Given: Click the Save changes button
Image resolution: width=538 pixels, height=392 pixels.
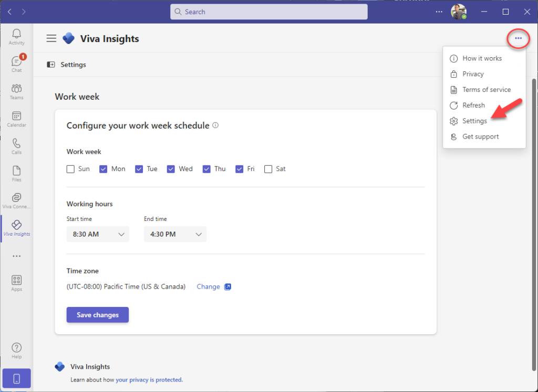Looking at the screenshot, I should tap(98, 315).
